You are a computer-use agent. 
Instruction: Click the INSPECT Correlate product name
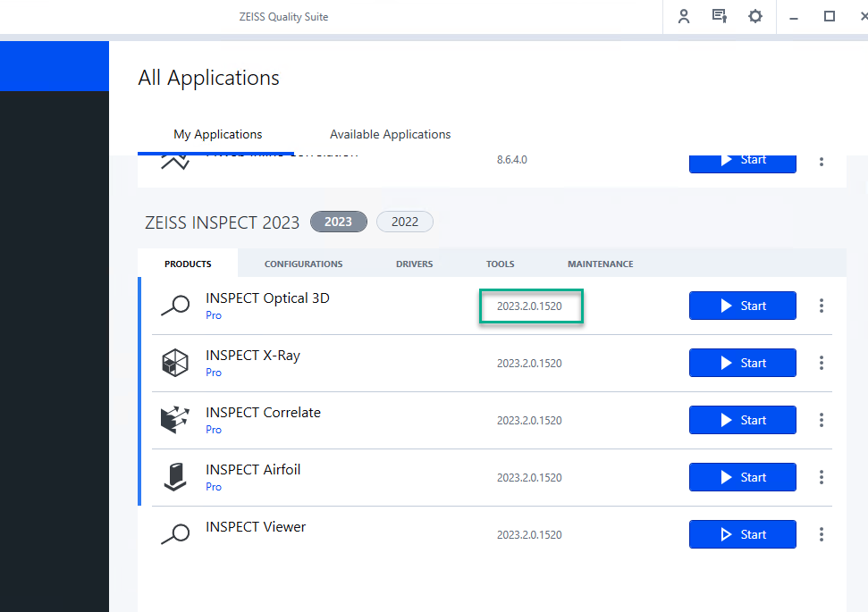tap(263, 413)
